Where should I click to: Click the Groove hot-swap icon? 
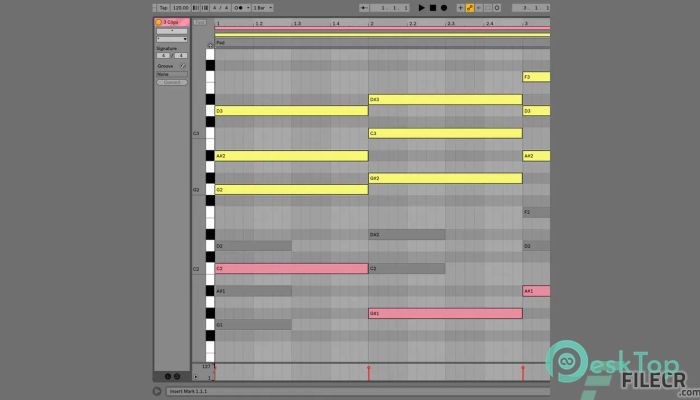click(183, 66)
